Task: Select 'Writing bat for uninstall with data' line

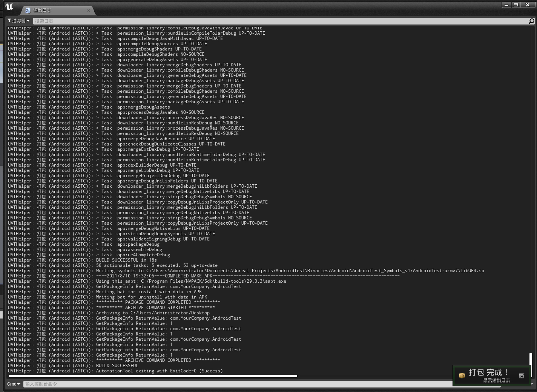Action: [107, 297]
